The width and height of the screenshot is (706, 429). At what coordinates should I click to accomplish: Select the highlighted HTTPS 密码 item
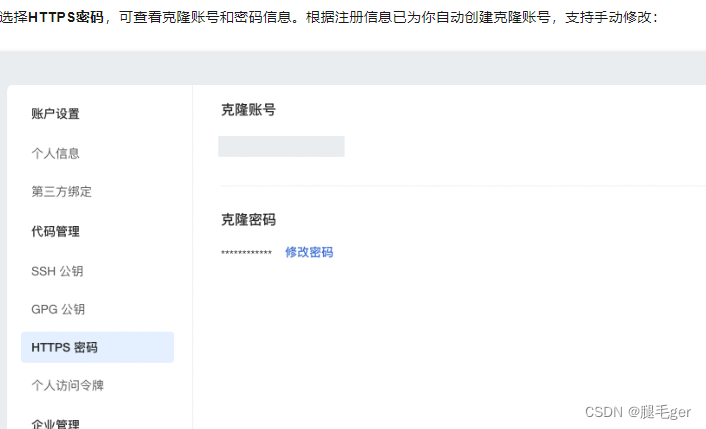97,347
